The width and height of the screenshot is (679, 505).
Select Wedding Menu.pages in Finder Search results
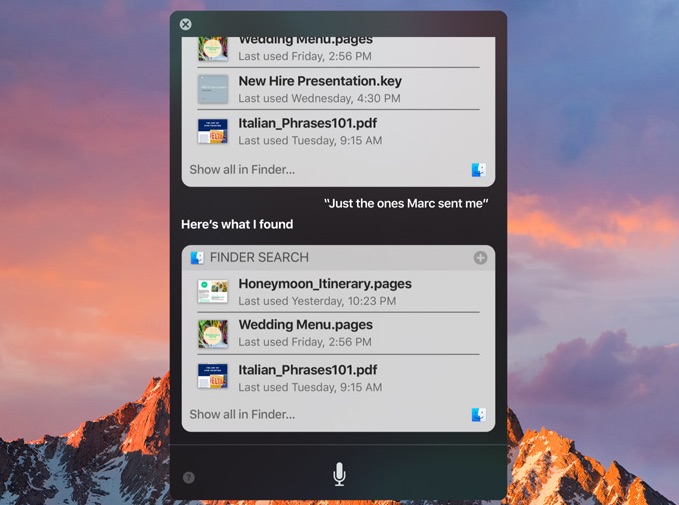[x=305, y=325]
